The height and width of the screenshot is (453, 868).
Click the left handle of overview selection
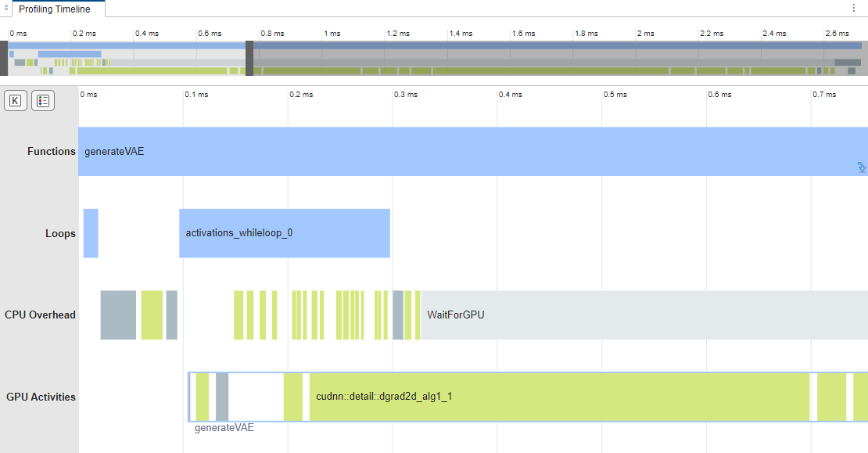pyautogui.click(x=4, y=58)
